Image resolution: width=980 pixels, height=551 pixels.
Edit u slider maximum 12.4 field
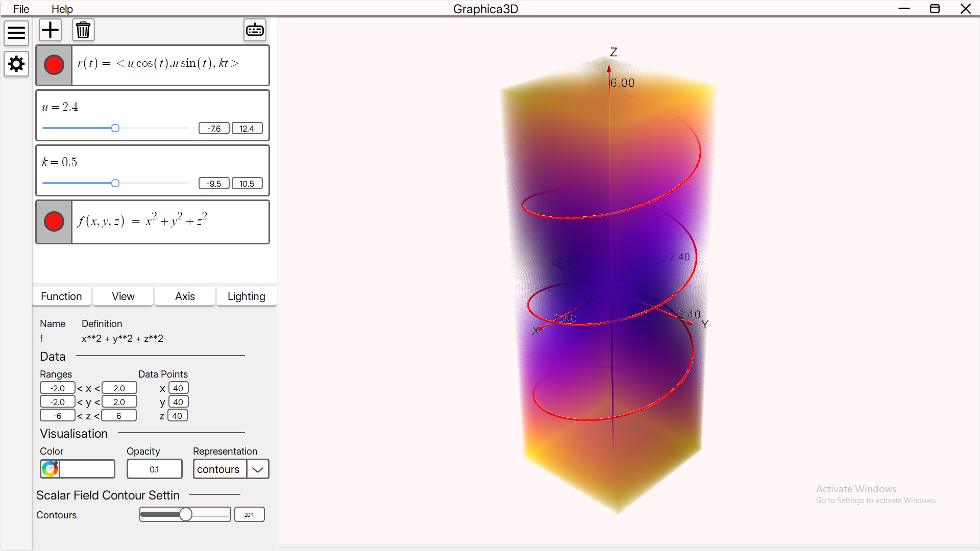pos(247,129)
